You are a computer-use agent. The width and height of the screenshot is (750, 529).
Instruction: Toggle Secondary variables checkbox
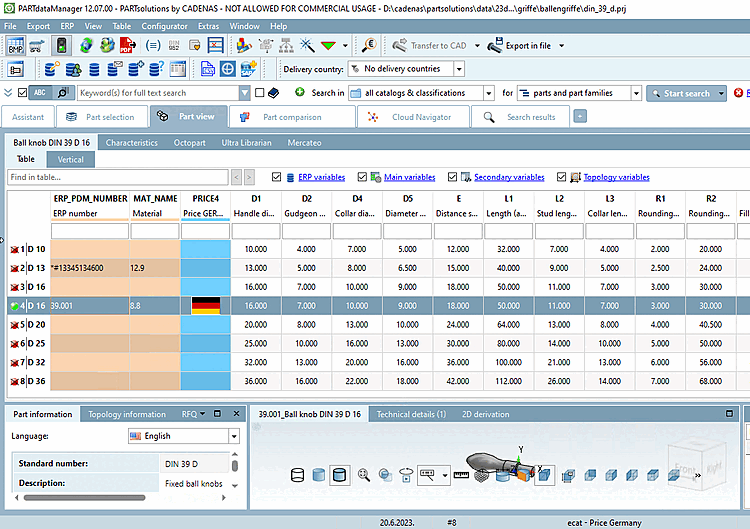452,177
